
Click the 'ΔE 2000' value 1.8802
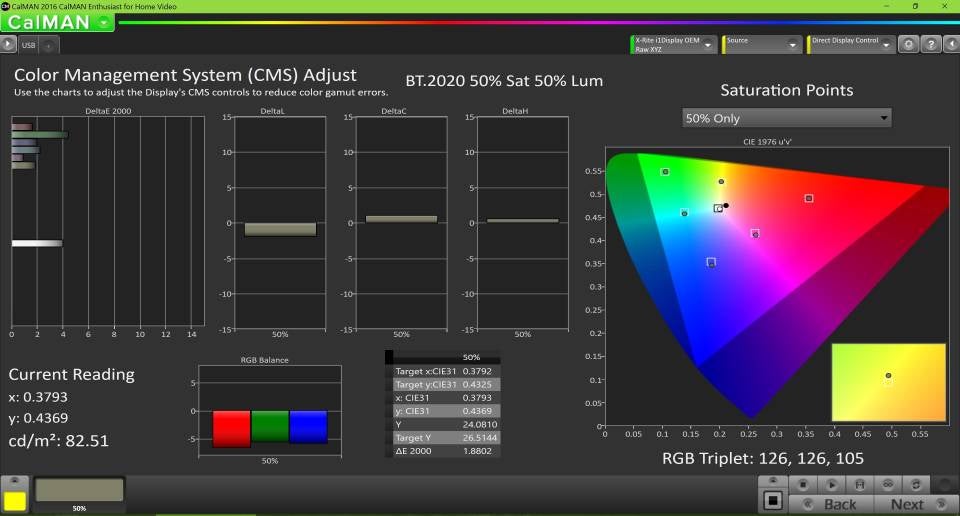[x=478, y=451]
